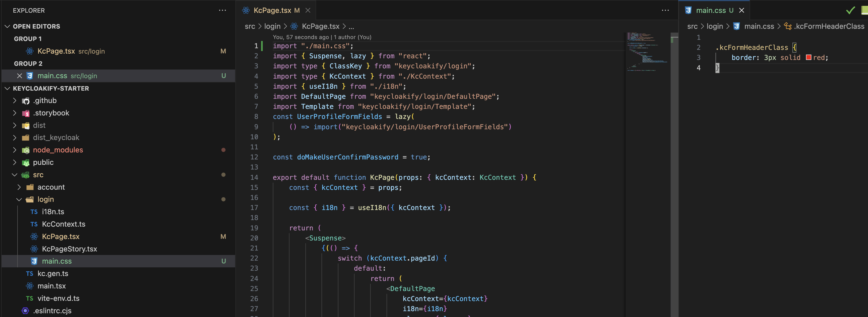Viewport: 868px width, 317px height.
Task: Click the .eslintrc.cjs file icon
Action: (x=25, y=311)
